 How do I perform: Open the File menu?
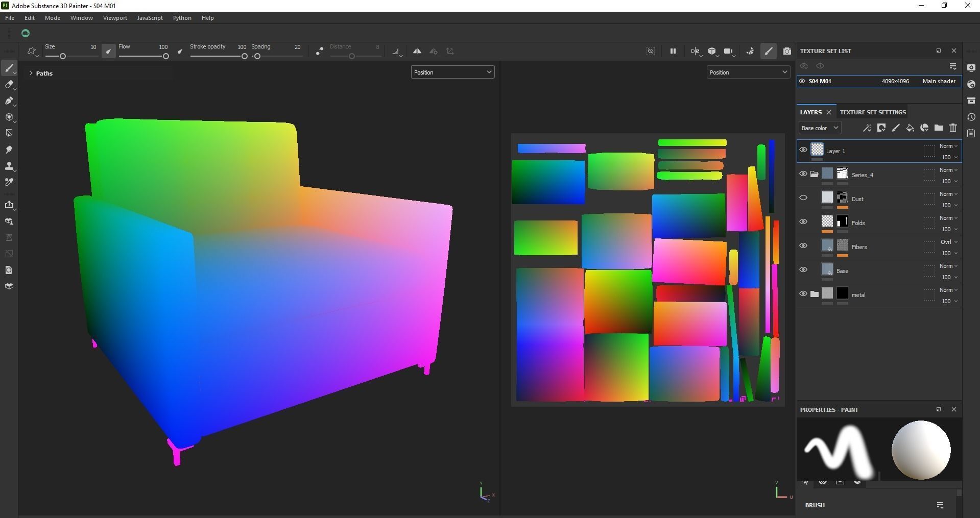10,18
